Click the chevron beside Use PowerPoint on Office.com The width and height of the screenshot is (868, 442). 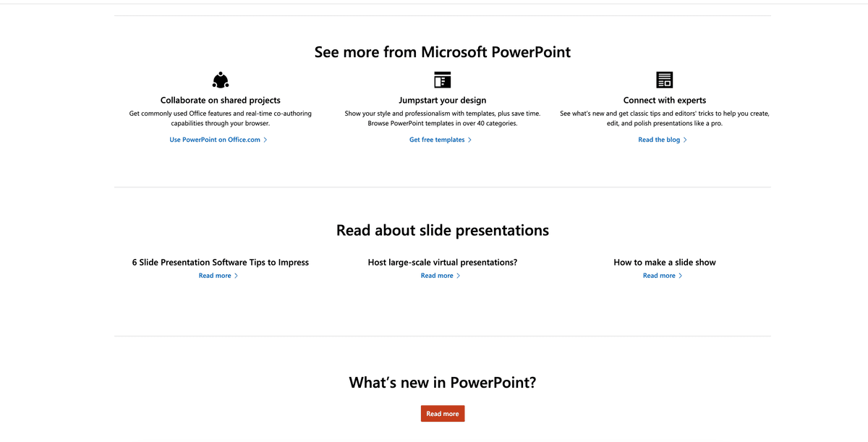pos(265,140)
